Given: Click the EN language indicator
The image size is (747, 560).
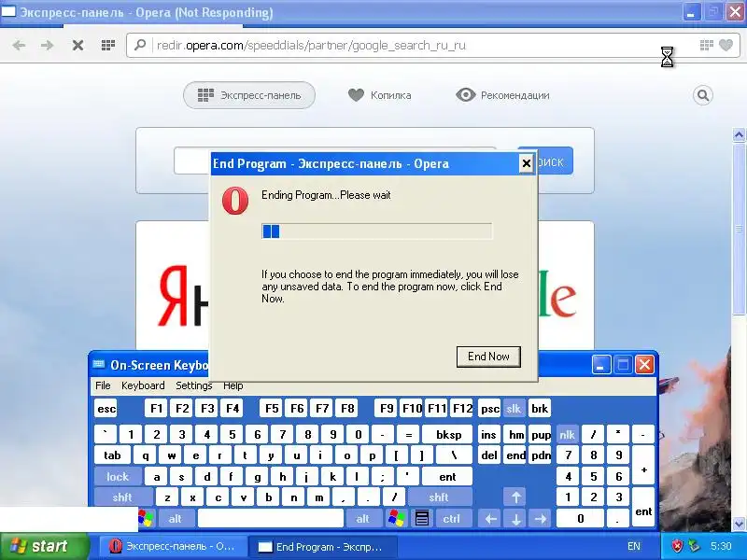Looking at the screenshot, I should [634, 546].
